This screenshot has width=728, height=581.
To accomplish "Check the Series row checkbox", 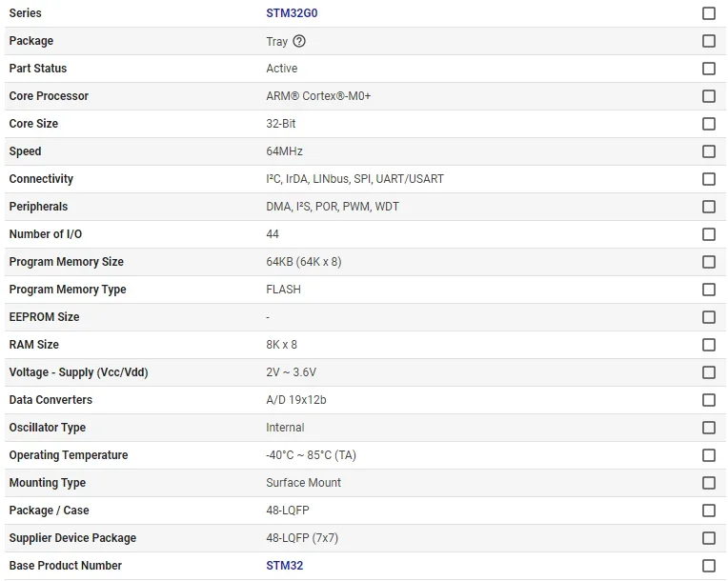I will [x=709, y=13].
